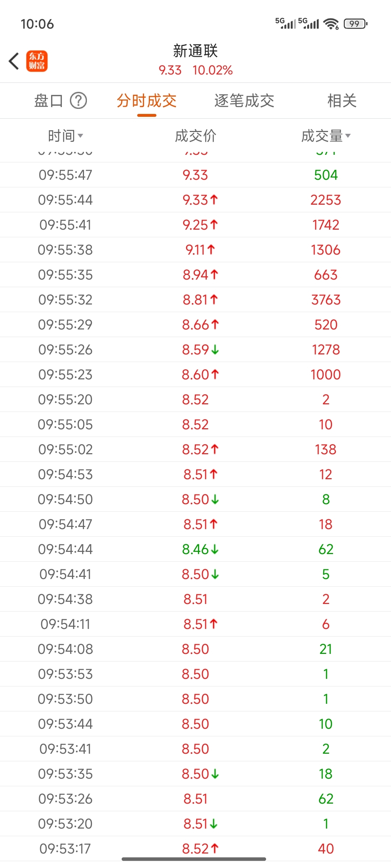Sort by 时间 column dropdown
Viewport: 391px width, 868px height.
pyautogui.click(x=66, y=136)
